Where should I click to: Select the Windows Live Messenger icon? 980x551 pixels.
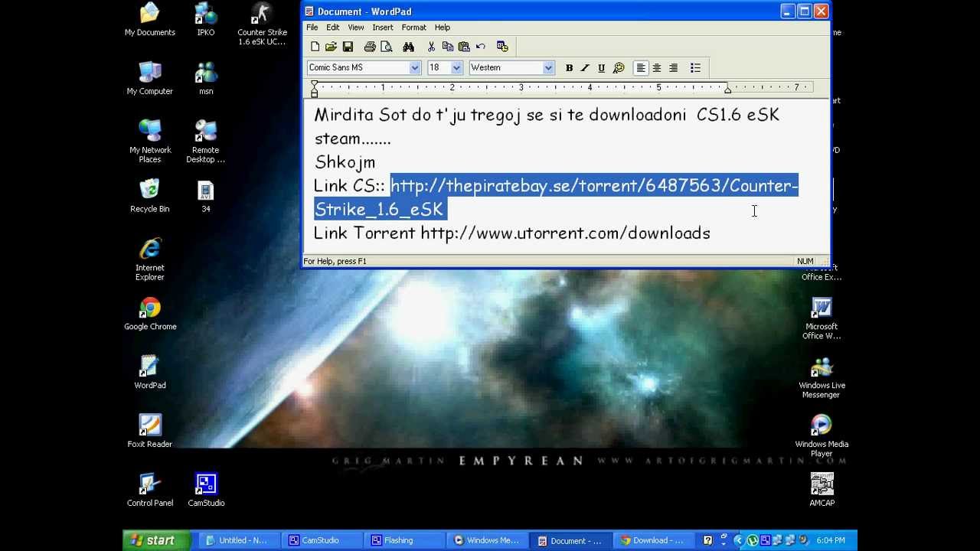[x=822, y=378]
